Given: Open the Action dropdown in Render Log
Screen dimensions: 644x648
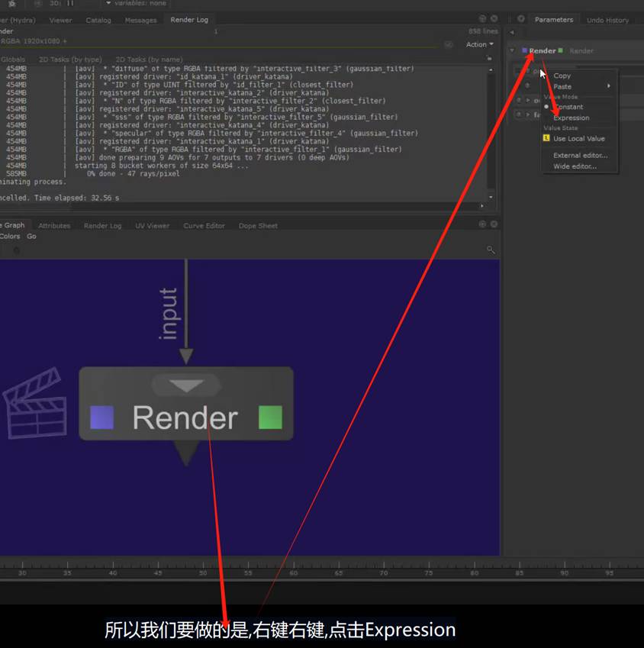Looking at the screenshot, I should pos(479,44).
